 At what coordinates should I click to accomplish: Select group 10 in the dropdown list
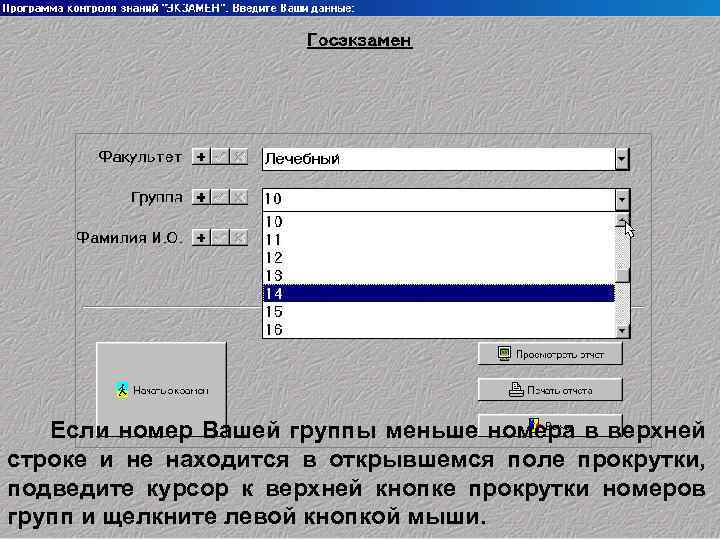(439, 222)
